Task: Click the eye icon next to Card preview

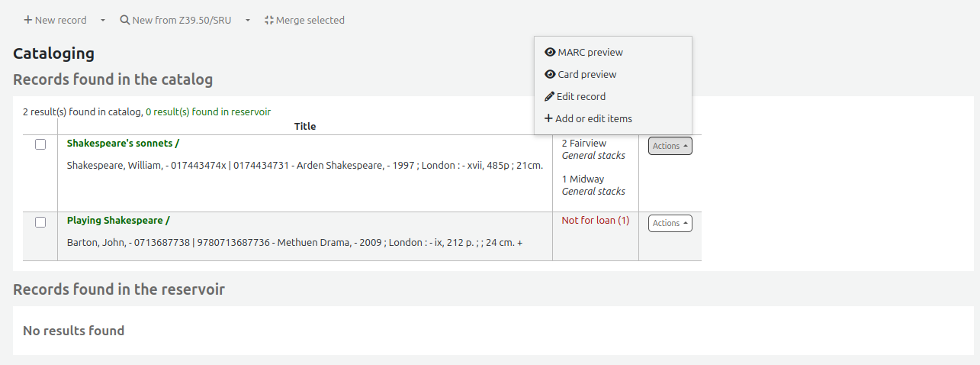Action: point(550,75)
